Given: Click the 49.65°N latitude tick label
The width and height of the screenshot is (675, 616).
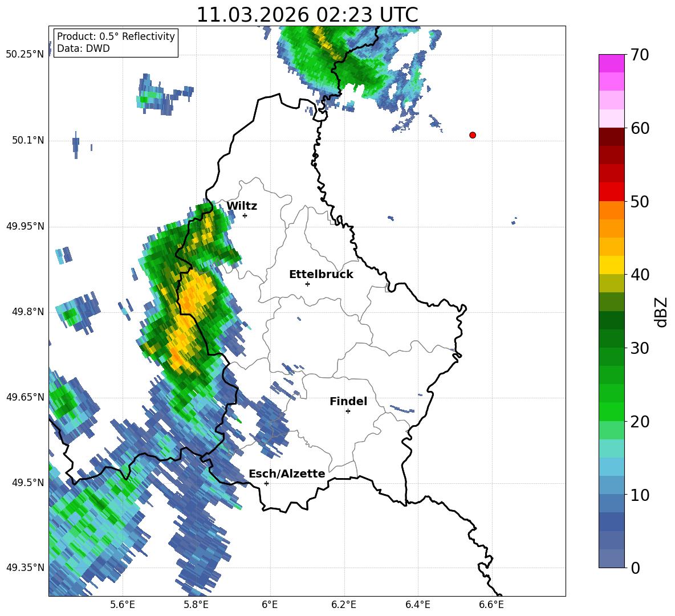Looking at the screenshot, I should (x=25, y=397).
